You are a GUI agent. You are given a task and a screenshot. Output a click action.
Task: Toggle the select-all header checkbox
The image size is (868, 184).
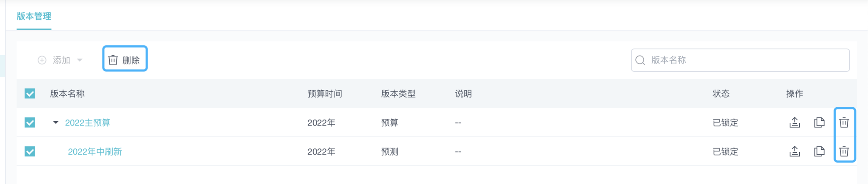tap(30, 93)
